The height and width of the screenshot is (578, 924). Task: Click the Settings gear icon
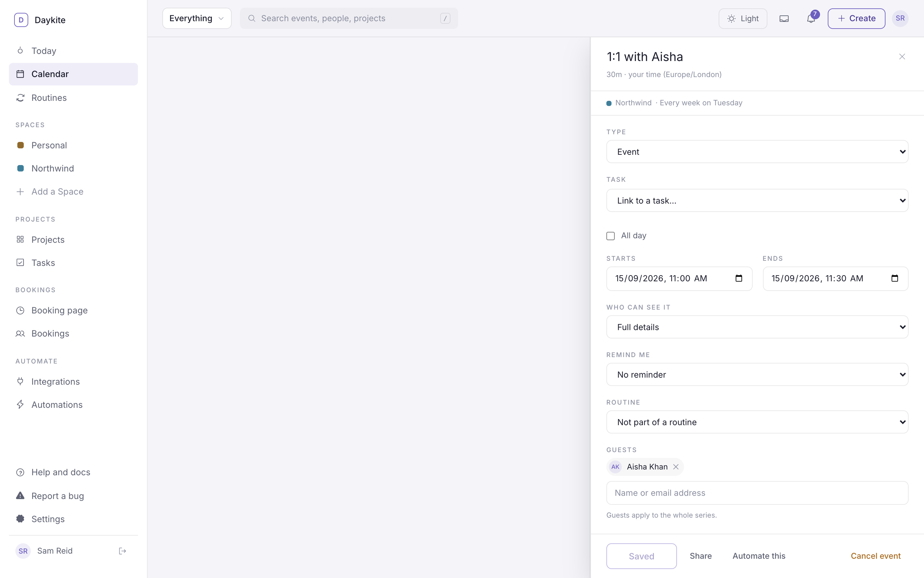coord(20,519)
